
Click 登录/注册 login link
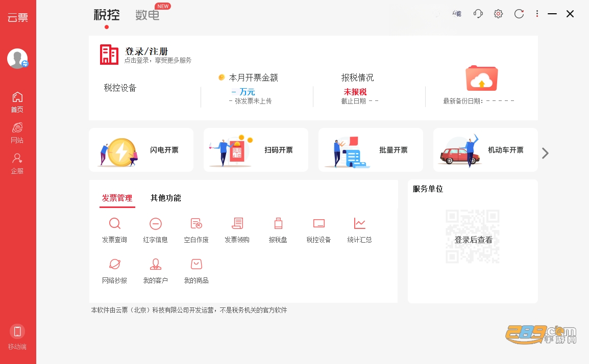point(146,51)
